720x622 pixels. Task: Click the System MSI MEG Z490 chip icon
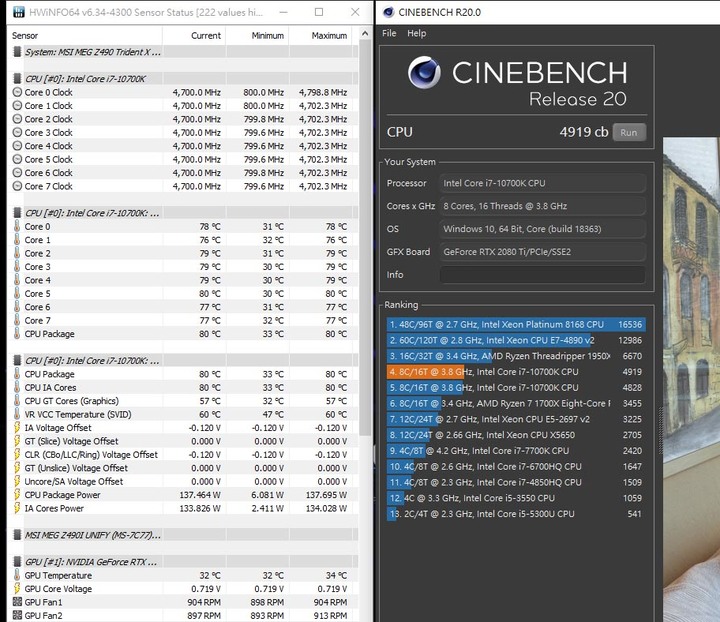coord(17,52)
